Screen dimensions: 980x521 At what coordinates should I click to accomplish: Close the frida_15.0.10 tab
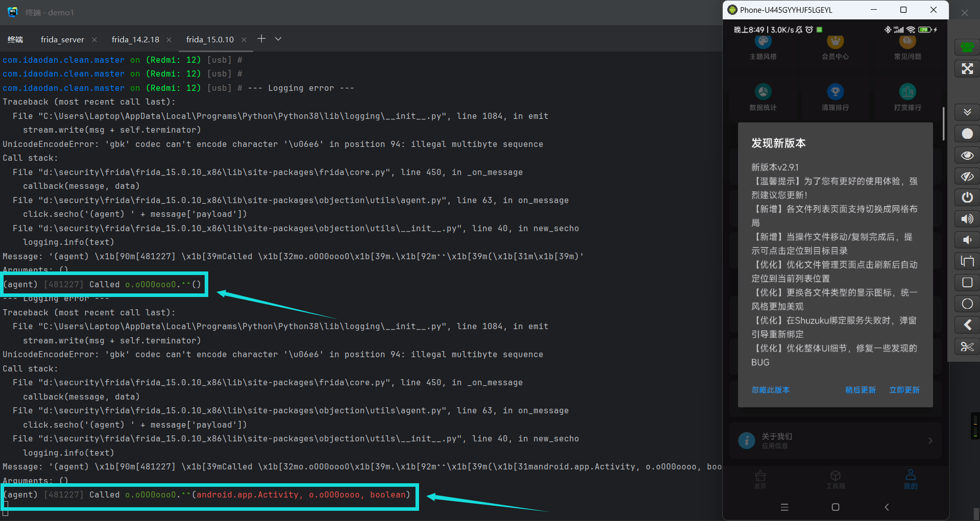coord(244,40)
